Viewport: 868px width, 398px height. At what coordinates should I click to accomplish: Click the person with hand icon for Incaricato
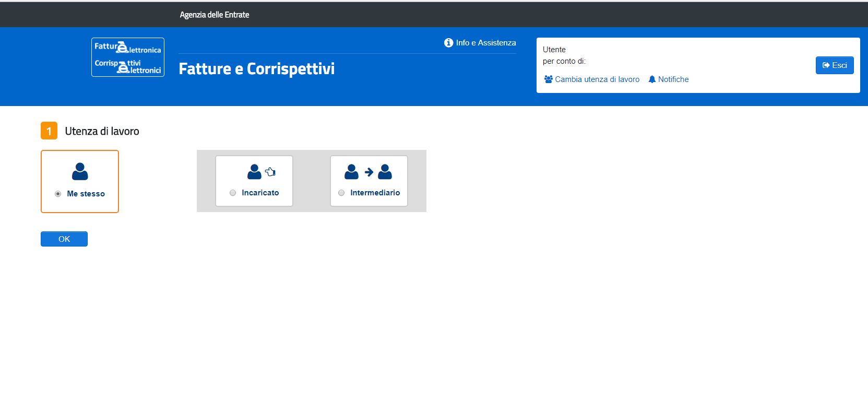point(261,171)
